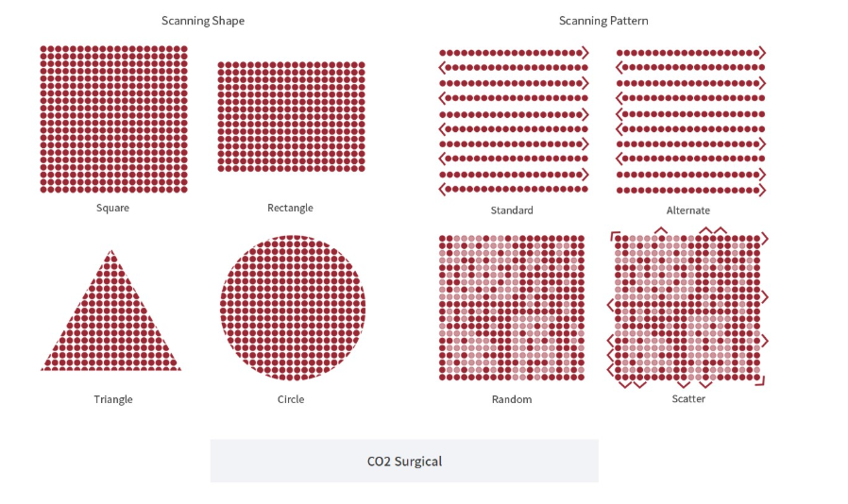
Task: Click the Scanning Shape heading
Action: (203, 21)
